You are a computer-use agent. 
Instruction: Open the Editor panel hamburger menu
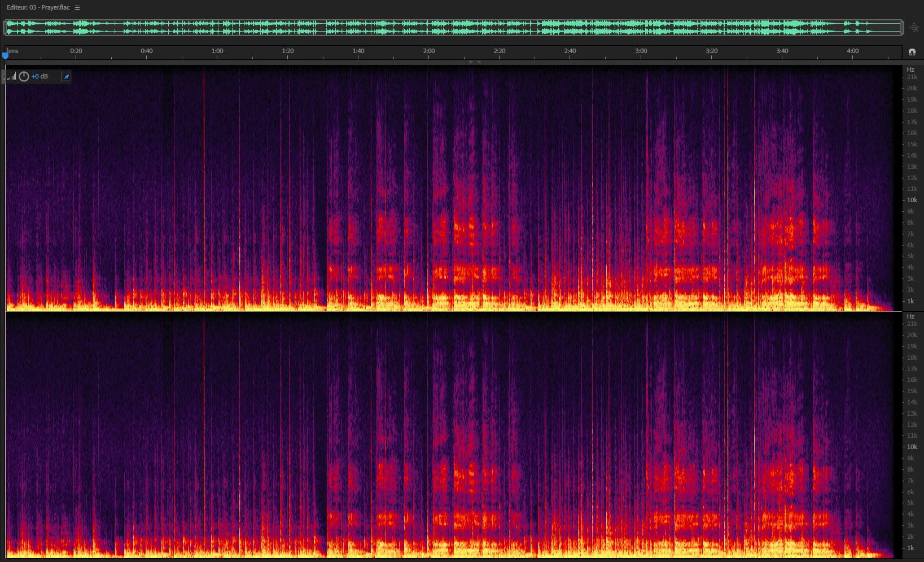[x=77, y=7]
